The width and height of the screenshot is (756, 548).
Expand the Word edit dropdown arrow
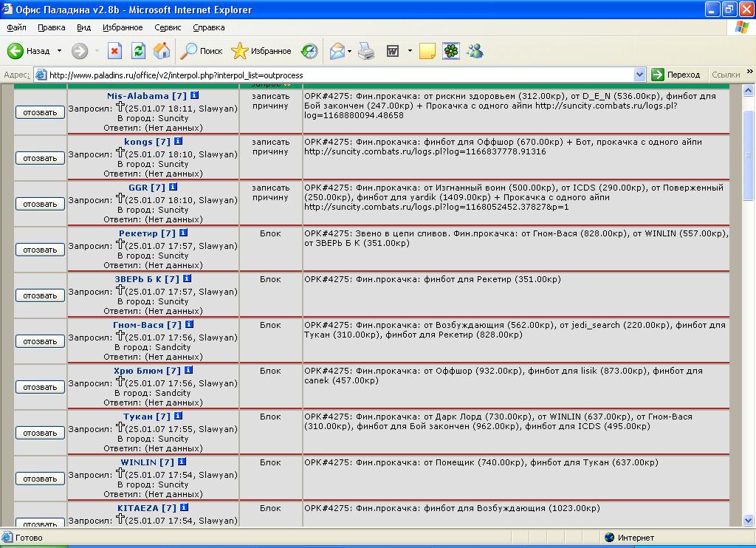[x=410, y=51]
